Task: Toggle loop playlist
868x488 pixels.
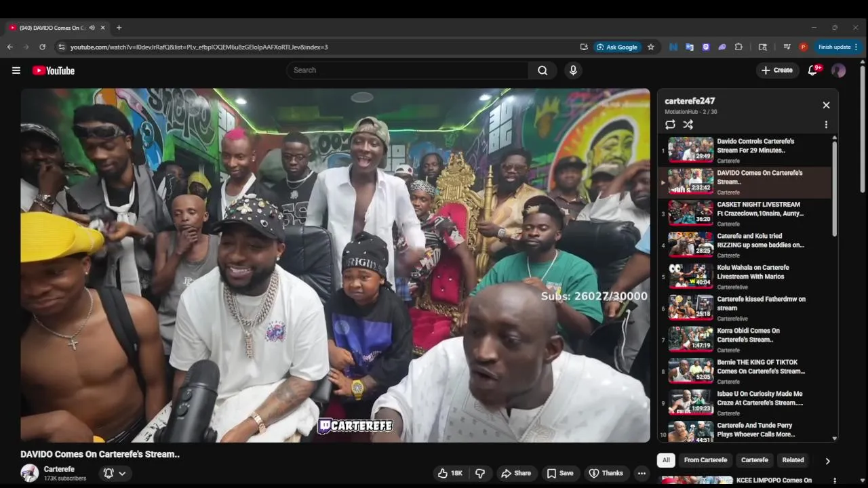Action: pos(670,125)
